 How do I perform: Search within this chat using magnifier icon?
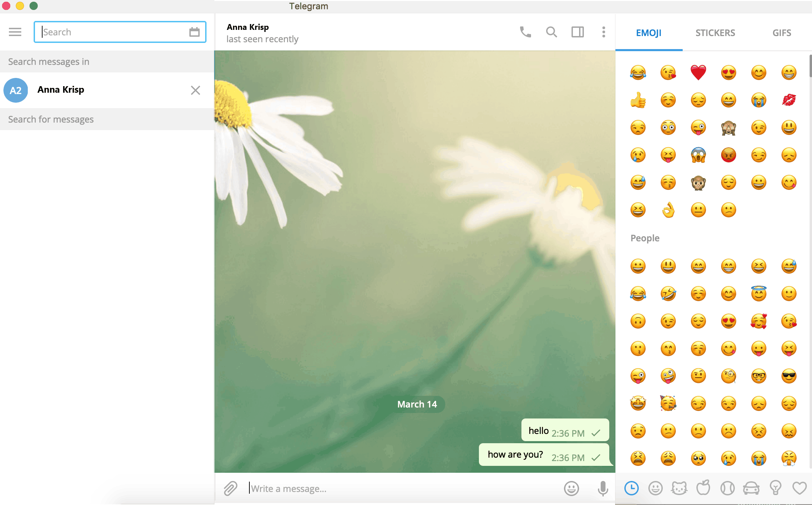[551, 32]
